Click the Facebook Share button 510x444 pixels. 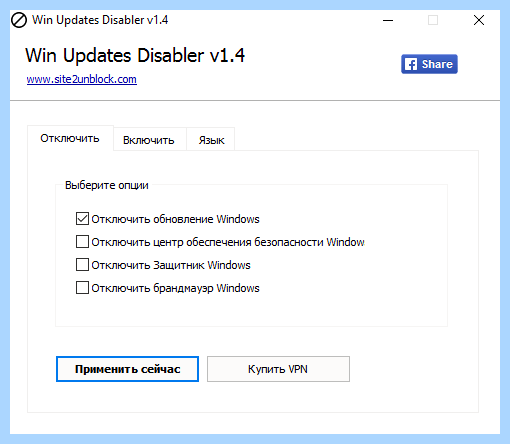coord(429,64)
